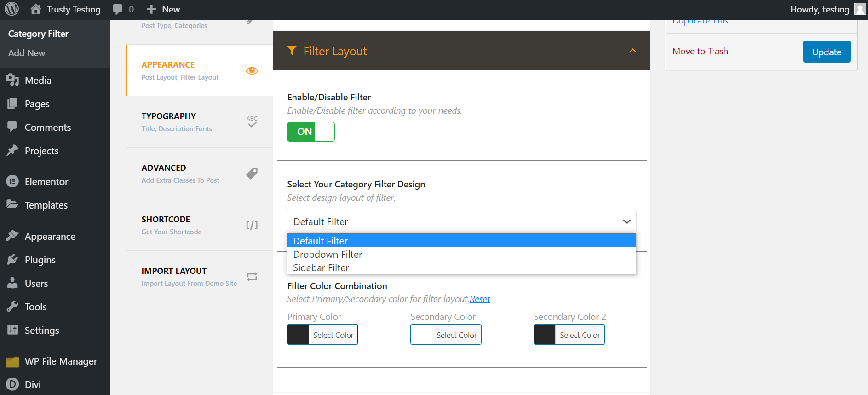Open the Primary Color swatch picker
Image resolution: width=868 pixels, height=395 pixels.
tap(298, 335)
